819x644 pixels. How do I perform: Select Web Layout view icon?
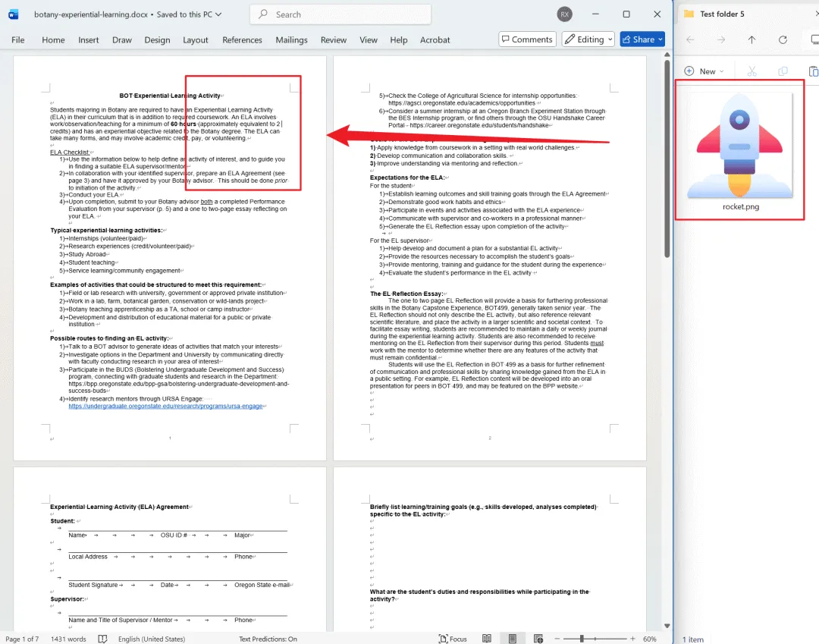coord(538,638)
